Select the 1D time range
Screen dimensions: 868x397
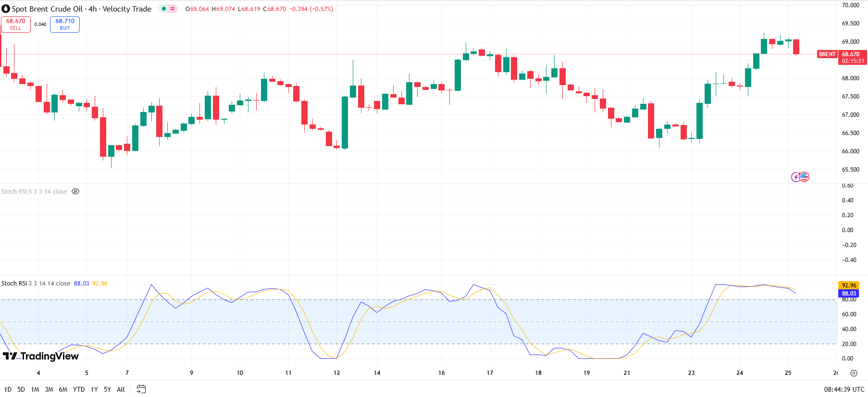pyautogui.click(x=8, y=389)
